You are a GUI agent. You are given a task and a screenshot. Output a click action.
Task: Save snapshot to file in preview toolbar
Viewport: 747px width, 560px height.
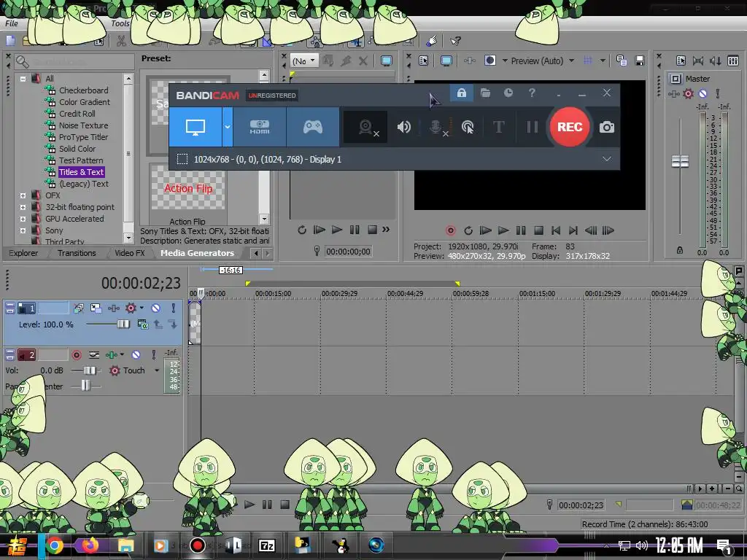[x=640, y=61]
